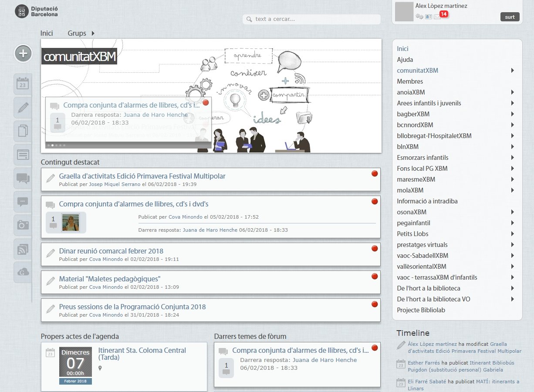Image resolution: width=534 pixels, height=392 pixels.
Task: Toggle the red unread marker on Dinar reunió comarcal
Action: coord(375,248)
